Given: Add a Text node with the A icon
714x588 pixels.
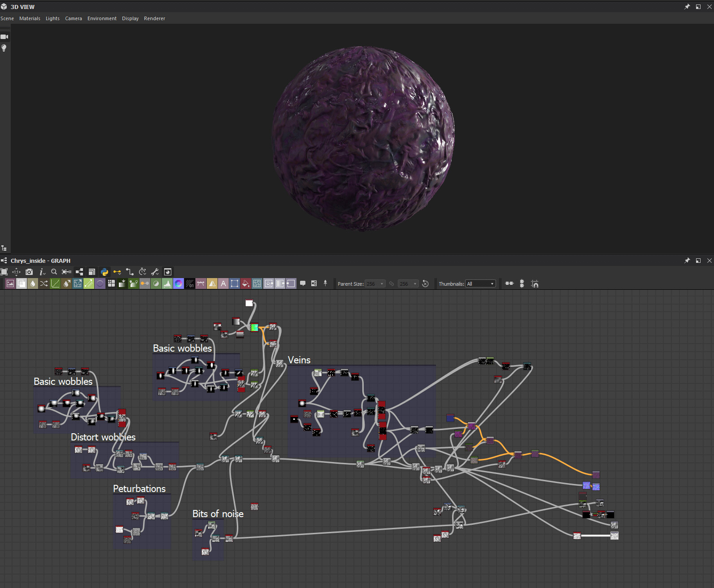Looking at the screenshot, I should [x=223, y=283].
